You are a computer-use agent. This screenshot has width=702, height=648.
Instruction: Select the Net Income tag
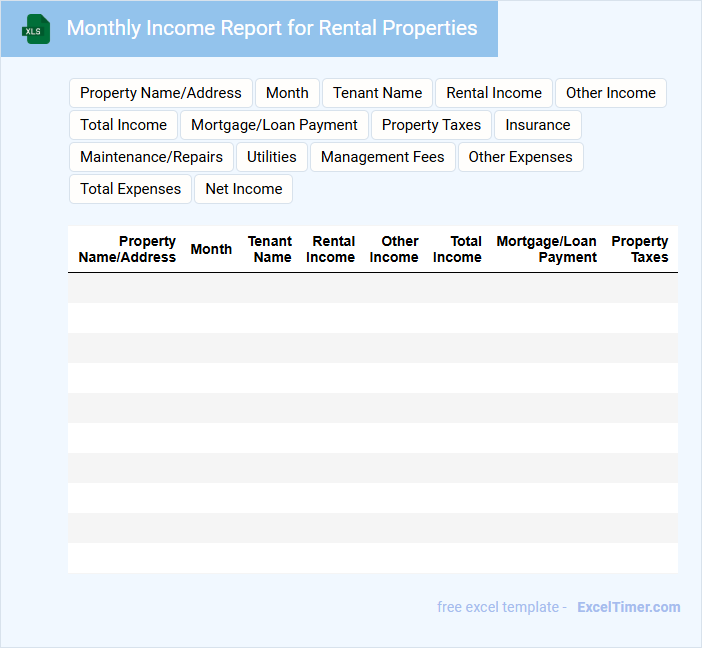tap(243, 189)
